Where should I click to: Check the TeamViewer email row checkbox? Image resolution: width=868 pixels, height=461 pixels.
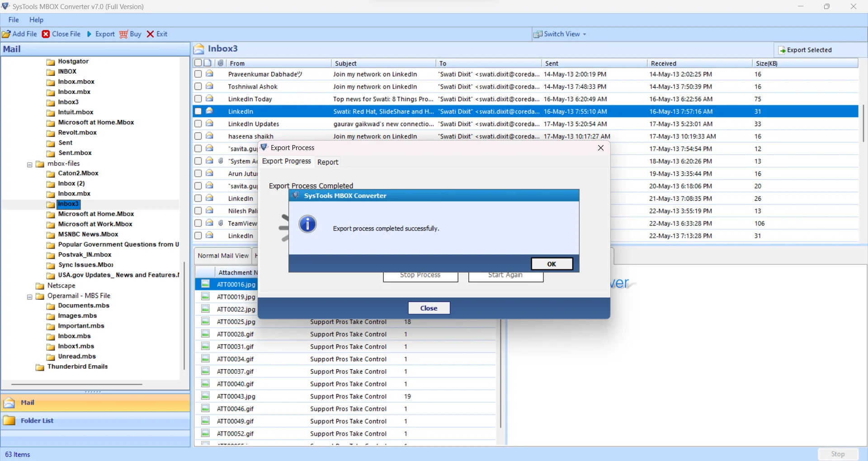click(x=198, y=223)
